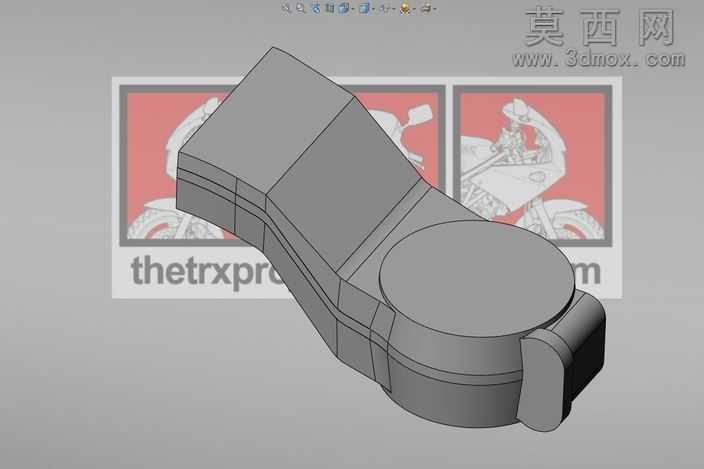Open the Apply Scene sphere icon
This screenshot has height=469, width=704.
click(x=405, y=9)
